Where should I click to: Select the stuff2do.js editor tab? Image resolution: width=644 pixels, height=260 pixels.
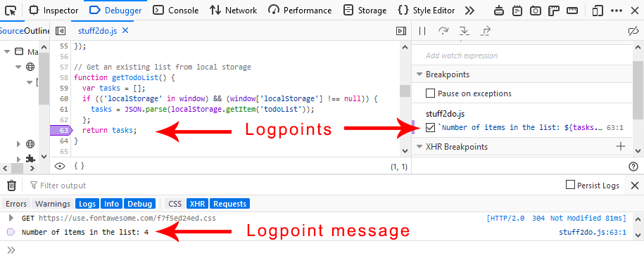coord(98,31)
